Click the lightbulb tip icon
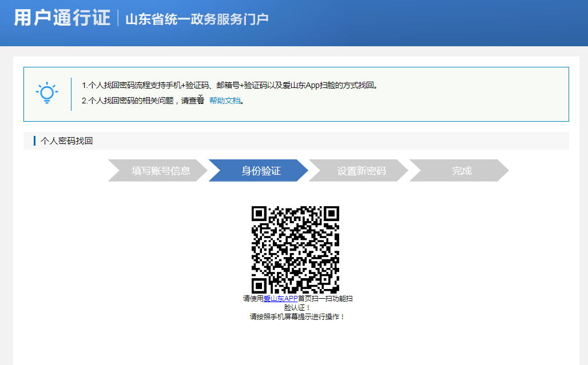 pos(47,93)
